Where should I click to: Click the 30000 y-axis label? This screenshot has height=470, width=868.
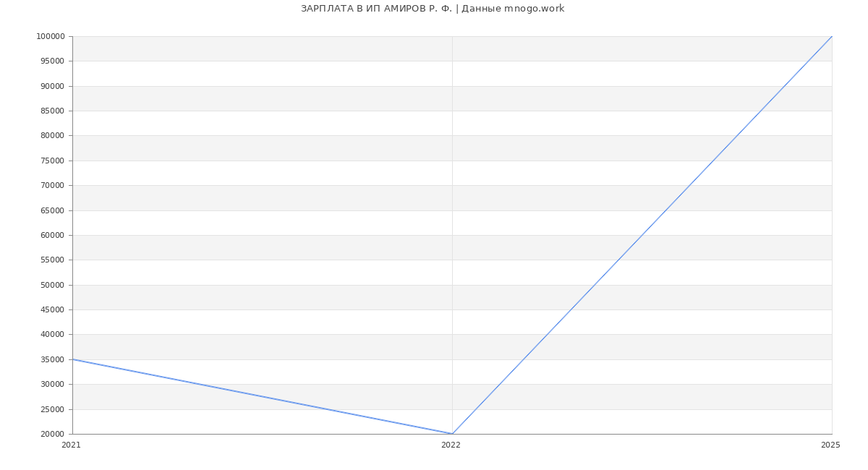pyautogui.click(x=52, y=385)
